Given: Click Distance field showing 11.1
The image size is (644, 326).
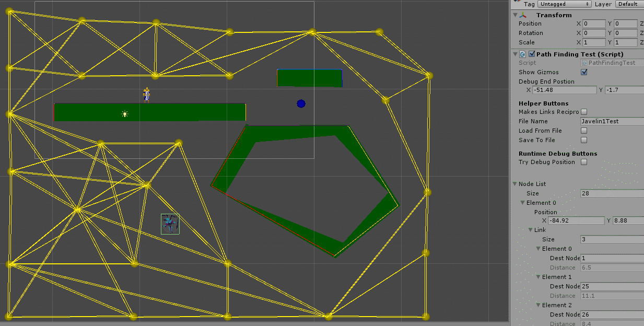Looking at the screenshot, I should coord(612,296).
